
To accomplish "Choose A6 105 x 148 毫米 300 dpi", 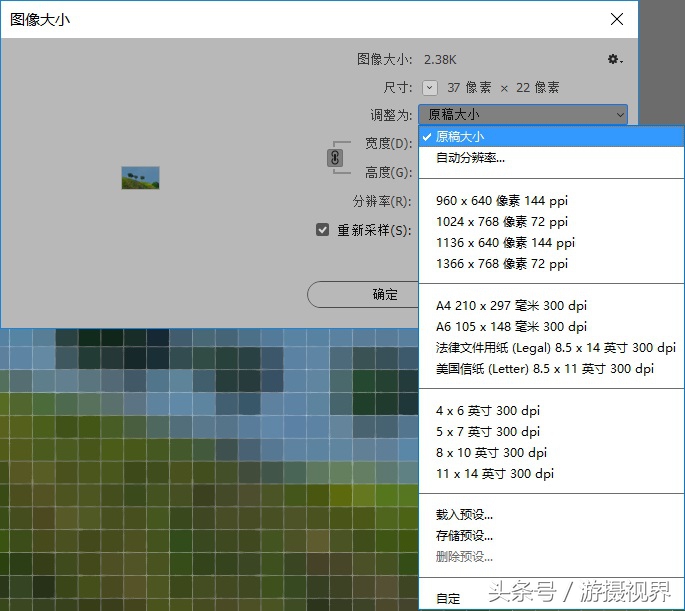I will pos(551,326).
